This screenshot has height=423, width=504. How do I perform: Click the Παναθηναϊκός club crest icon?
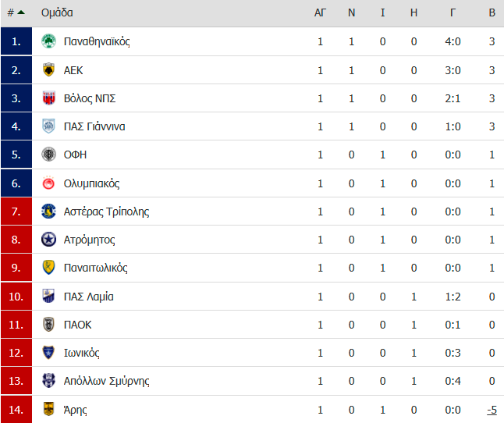point(48,41)
